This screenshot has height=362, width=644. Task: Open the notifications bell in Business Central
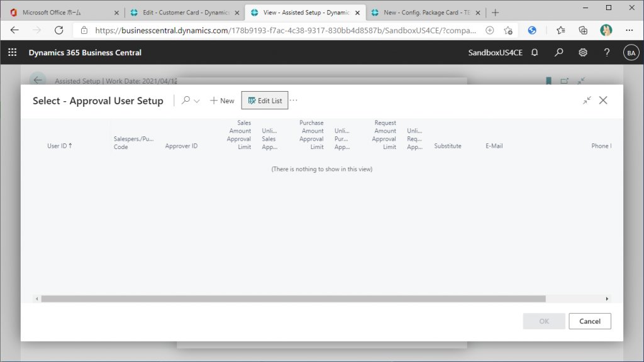pos(535,53)
